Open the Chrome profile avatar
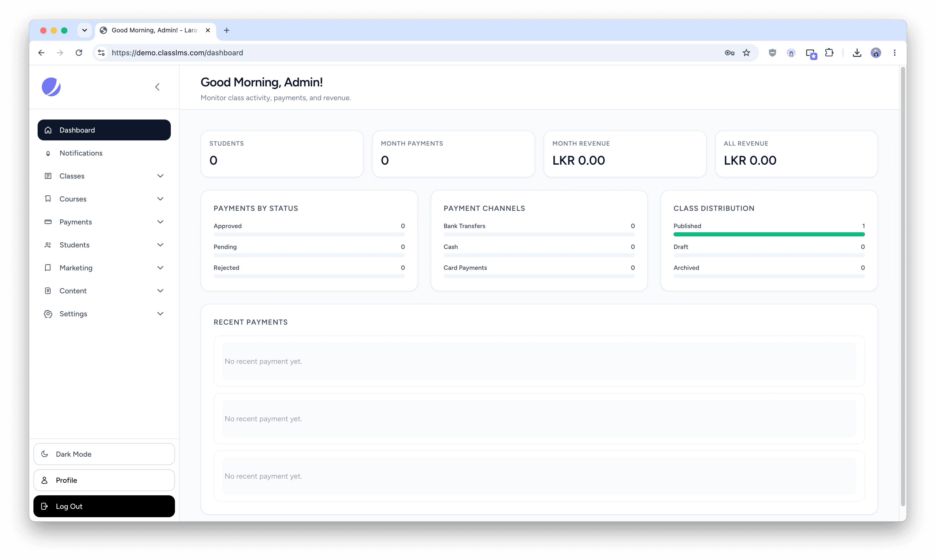The height and width of the screenshot is (560, 936). (876, 53)
